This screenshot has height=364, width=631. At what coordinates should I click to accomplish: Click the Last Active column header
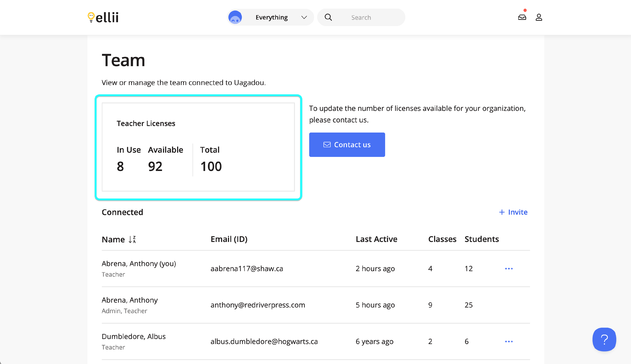click(376, 239)
